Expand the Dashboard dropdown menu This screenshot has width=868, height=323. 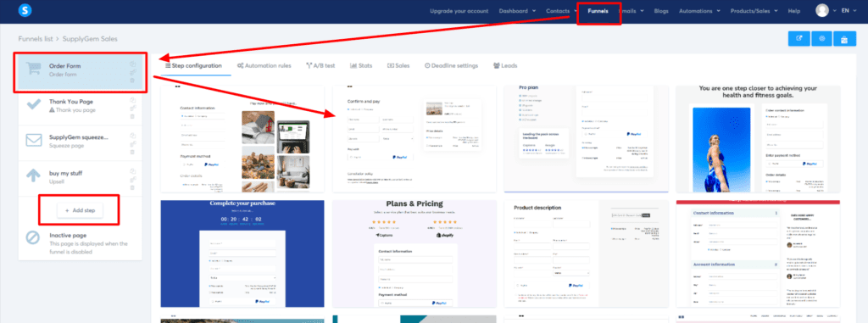(x=517, y=10)
